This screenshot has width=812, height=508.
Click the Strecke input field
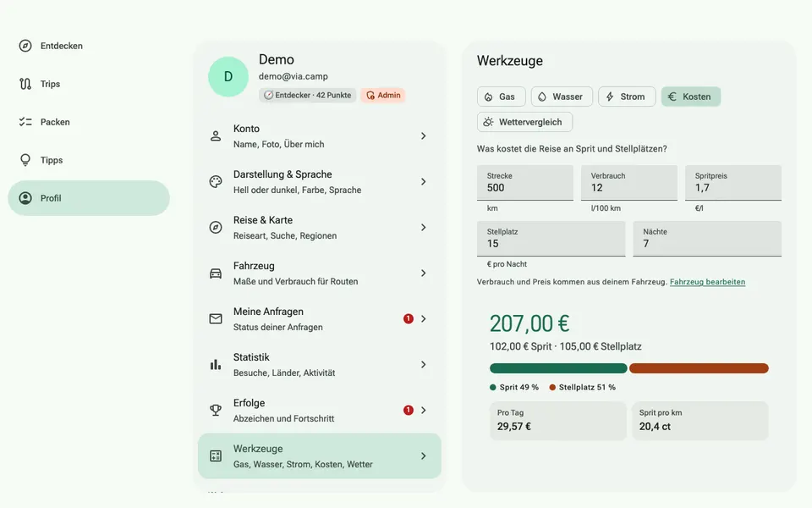524,183
